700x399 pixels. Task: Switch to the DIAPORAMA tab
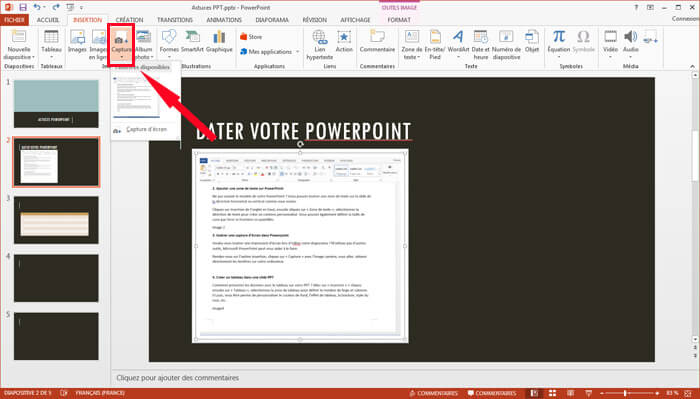pos(272,20)
